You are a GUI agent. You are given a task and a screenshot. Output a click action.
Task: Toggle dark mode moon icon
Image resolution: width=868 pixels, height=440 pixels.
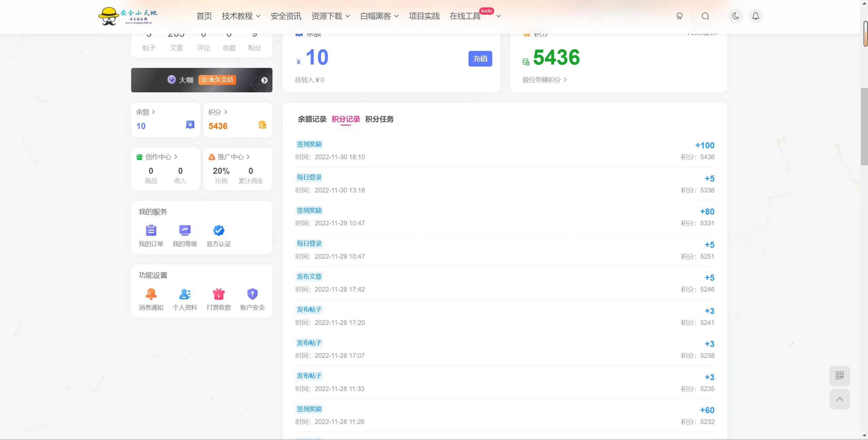[x=736, y=16]
